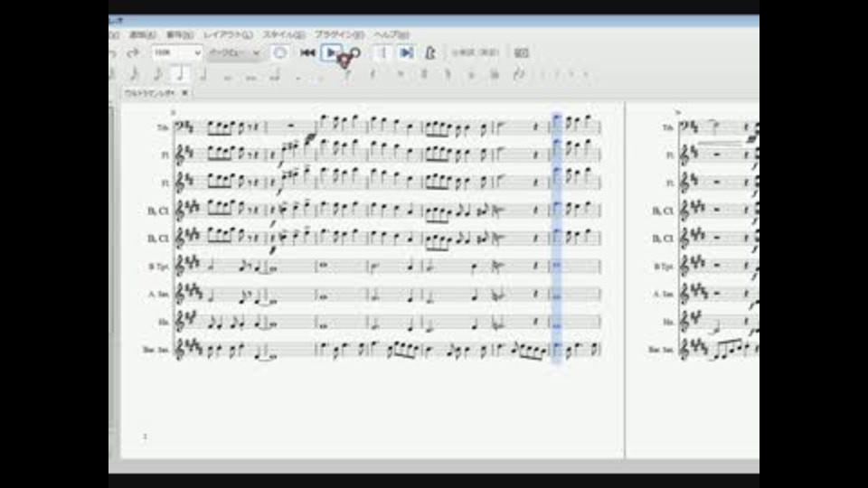
Task: Click the B♭ Tpt. label, first page
Action: click(158, 267)
